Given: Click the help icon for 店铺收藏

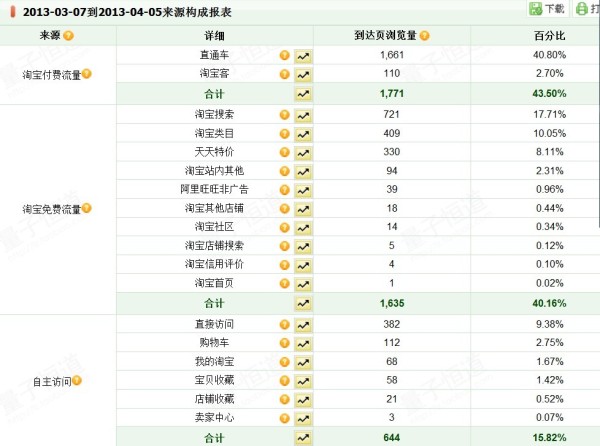Looking at the screenshot, I should click(285, 399).
